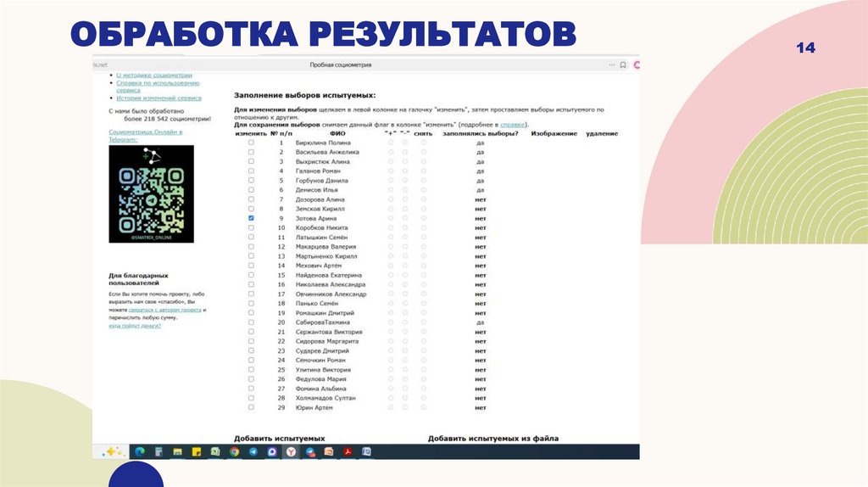The width and height of the screenshot is (868, 487).
Task: Click the name Сёмочкин Роман
Action: click(x=320, y=360)
